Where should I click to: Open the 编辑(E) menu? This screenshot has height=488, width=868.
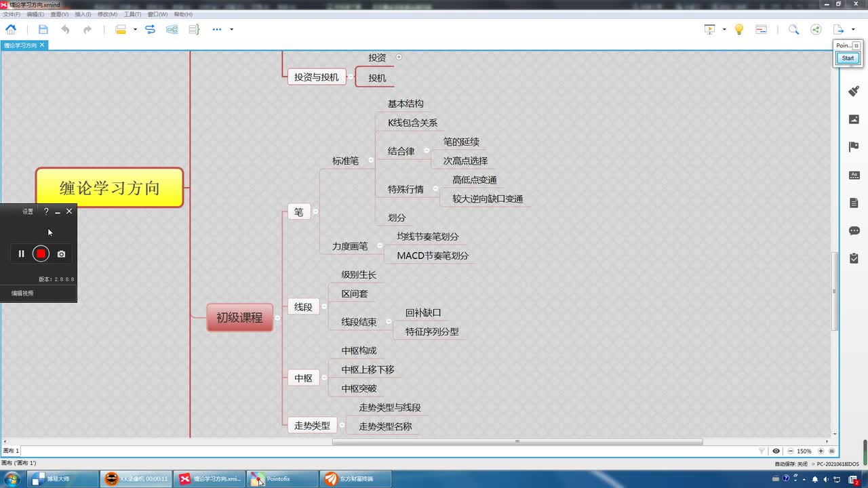tap(35, 14)
